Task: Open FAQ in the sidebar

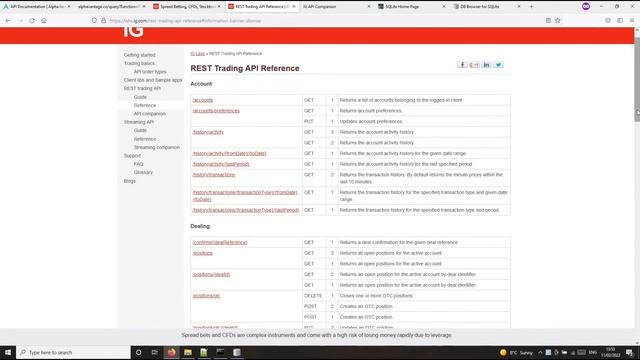Action: click(138, 164)
